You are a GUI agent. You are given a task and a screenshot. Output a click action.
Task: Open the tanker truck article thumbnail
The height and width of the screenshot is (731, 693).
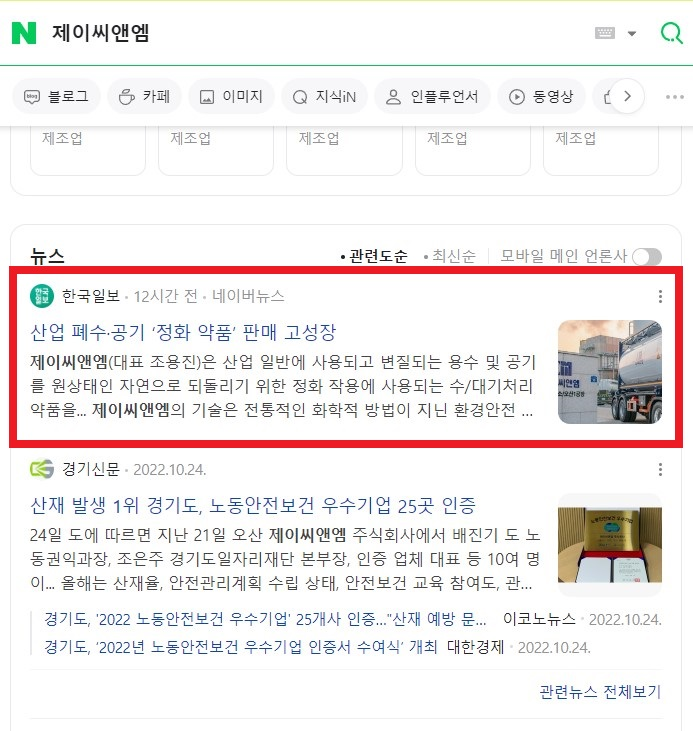pyautogui.click(x=610, y=372)
